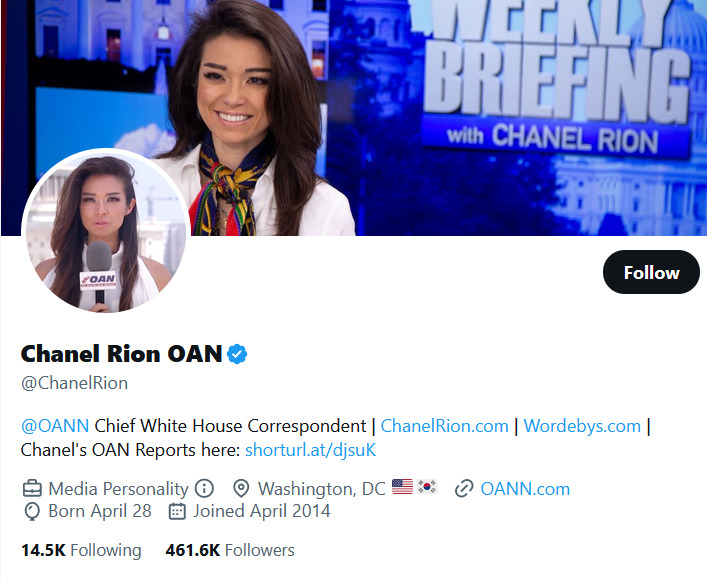Open the shorturl.at/djsuK link
This screenshot has width=707, height=579.
tap(310, 450)
